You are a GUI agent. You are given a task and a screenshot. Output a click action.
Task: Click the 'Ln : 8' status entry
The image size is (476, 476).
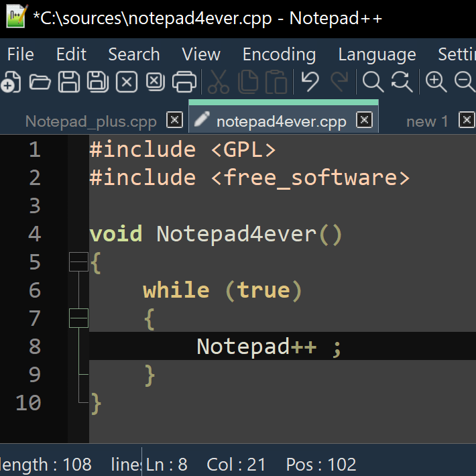[x=167, y=465]
